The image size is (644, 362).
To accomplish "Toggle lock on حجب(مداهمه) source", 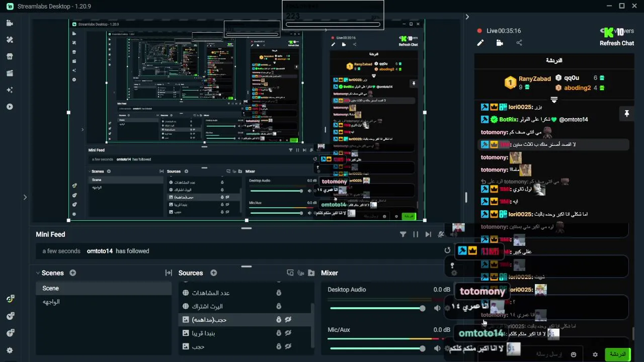I will tap(279, 320).
